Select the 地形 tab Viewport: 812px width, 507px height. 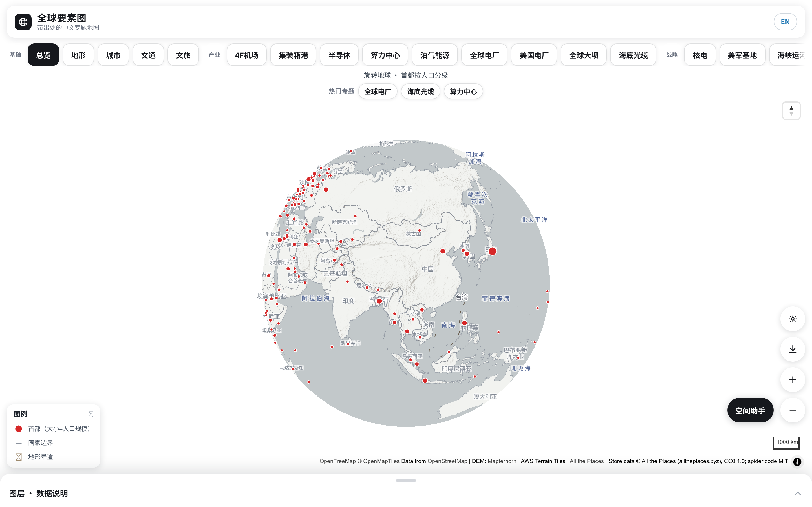tap(78, 55)
